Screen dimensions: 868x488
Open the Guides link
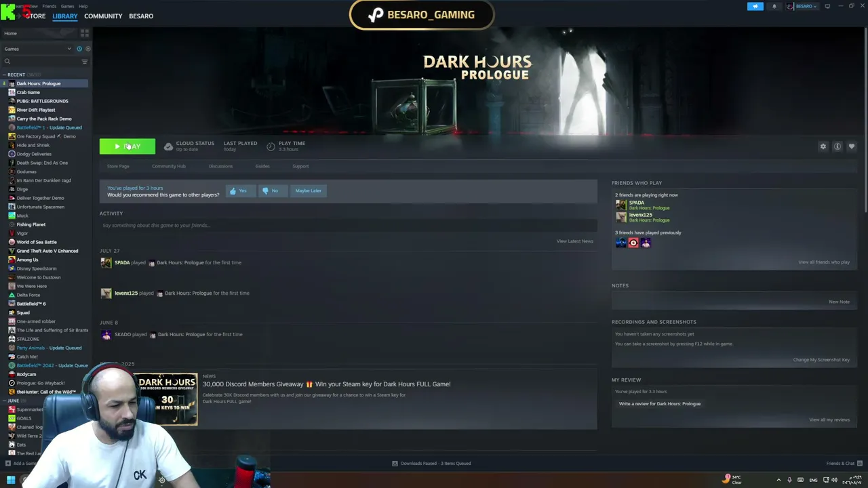(262, 166)
